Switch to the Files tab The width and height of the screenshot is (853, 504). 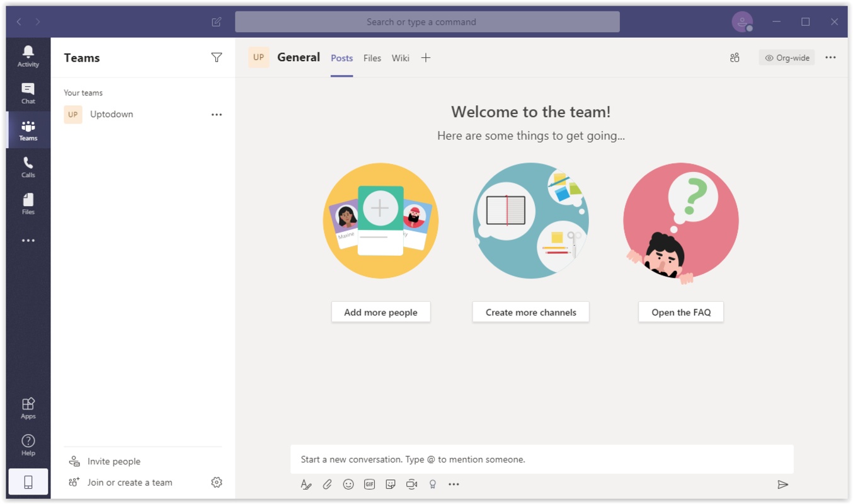coord(372,58)
